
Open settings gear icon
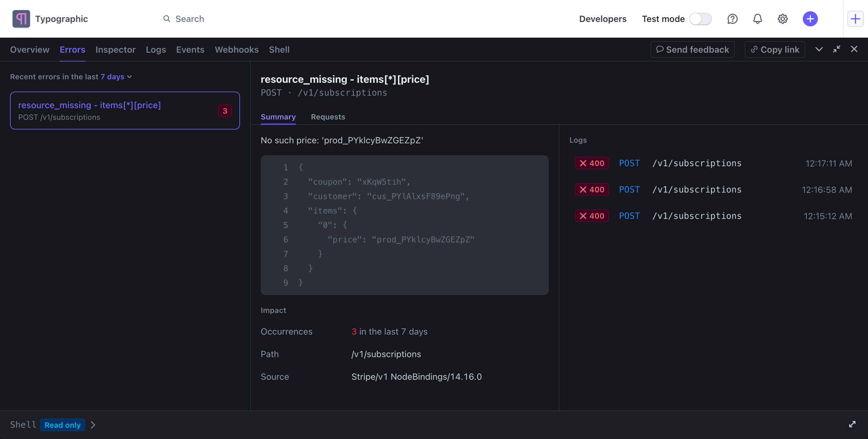point(782,19)
